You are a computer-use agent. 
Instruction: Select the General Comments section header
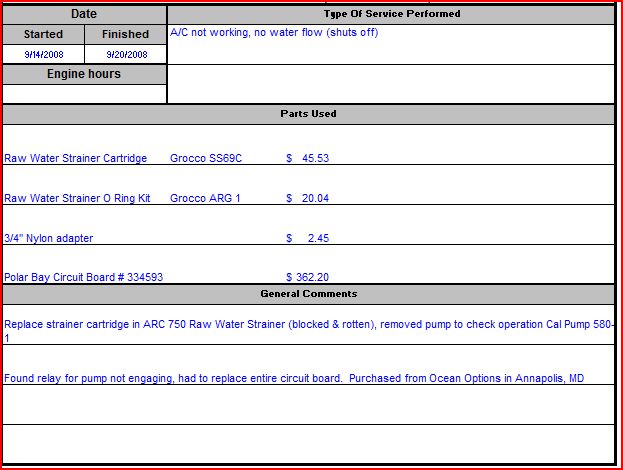[x=308, y=294]
